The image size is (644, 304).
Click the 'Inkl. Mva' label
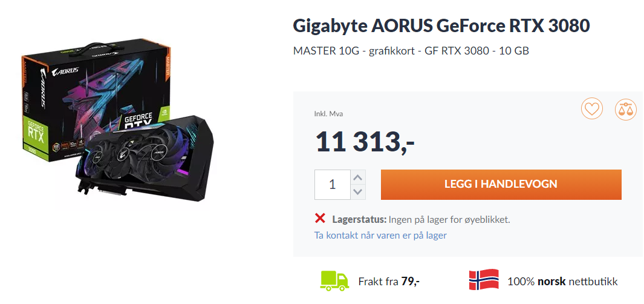click(x=328, y=114)
